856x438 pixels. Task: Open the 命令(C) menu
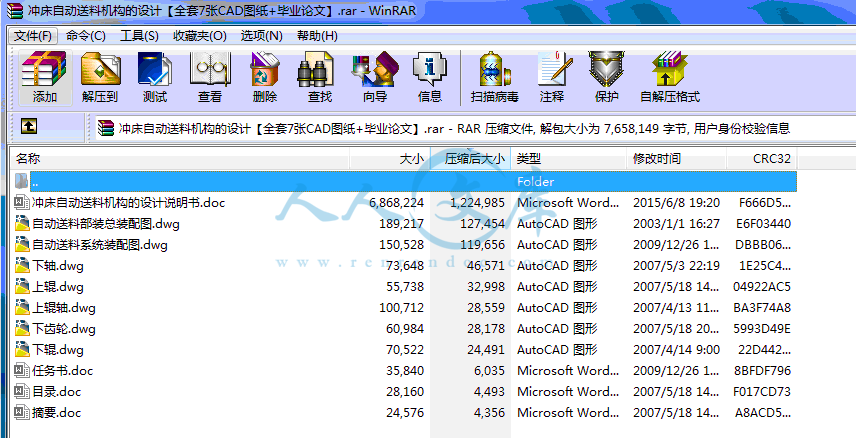(x=86, y=36)
